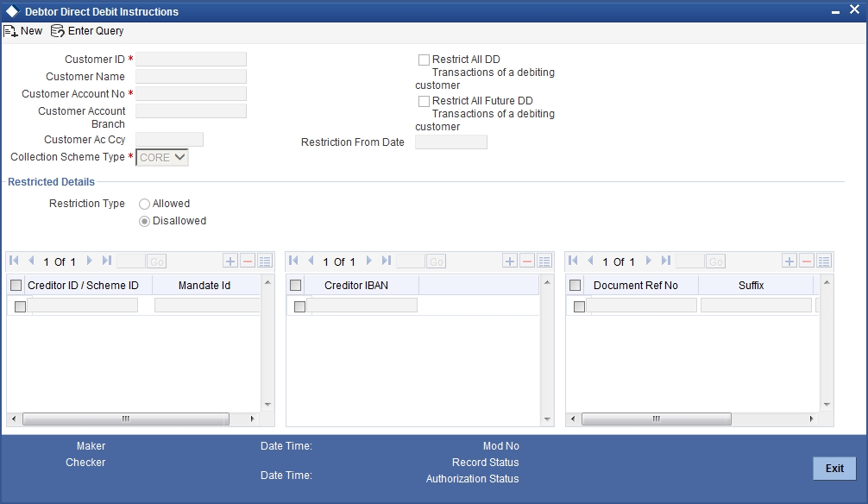
Task: Delete a row from the Document Ref No grid
Action: 807,261
